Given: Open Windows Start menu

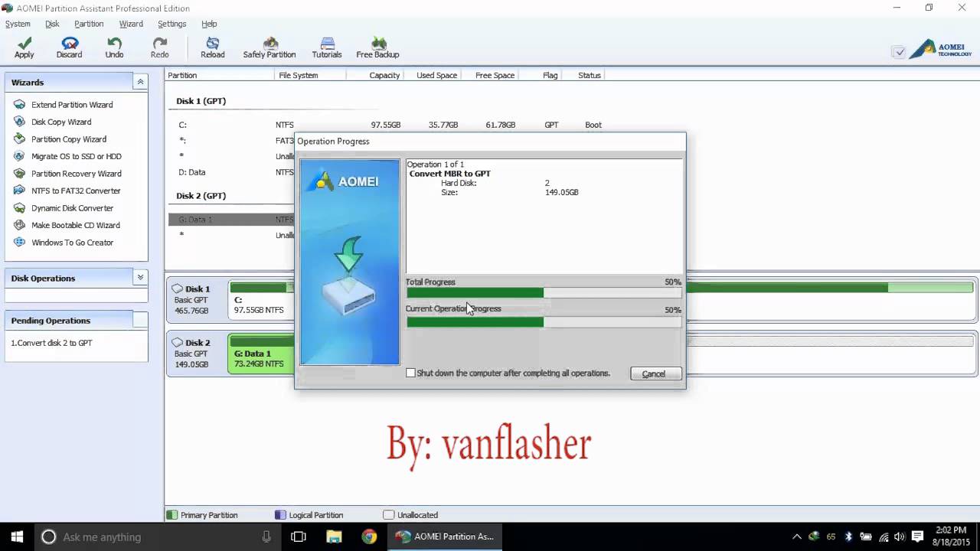Looking at the screenshot, I should point(17,536).
